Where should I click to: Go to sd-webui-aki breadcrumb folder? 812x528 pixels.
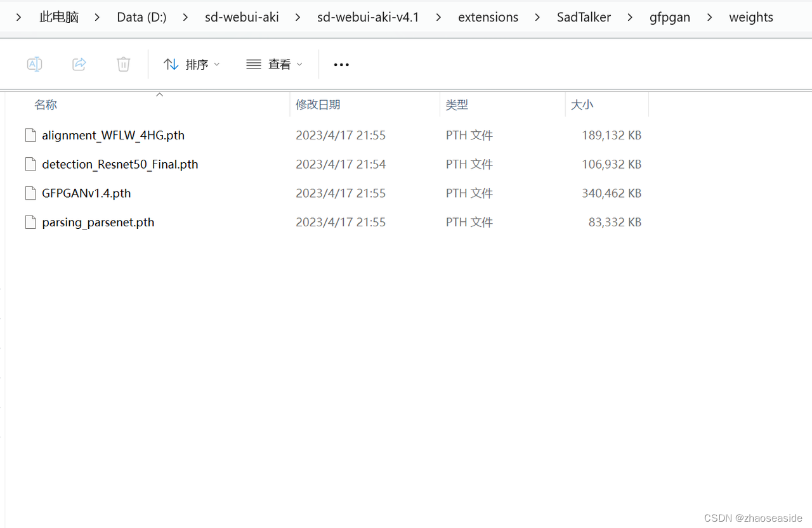[x=242, y=17]
